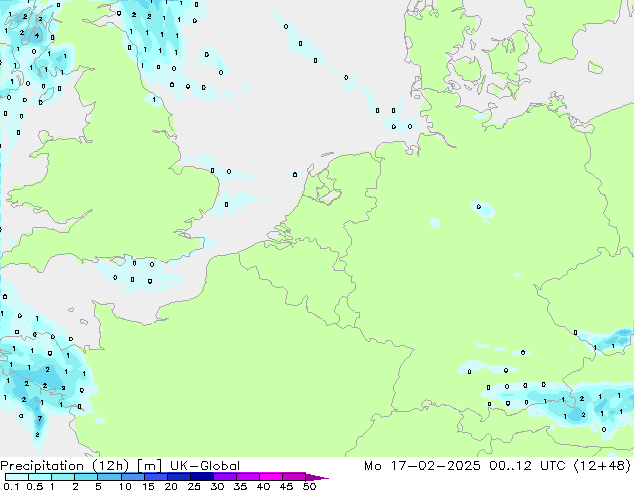Viewport: 634px width, 490px height.
Task: Click the '[m]' unit label
Action: point(149,466)
